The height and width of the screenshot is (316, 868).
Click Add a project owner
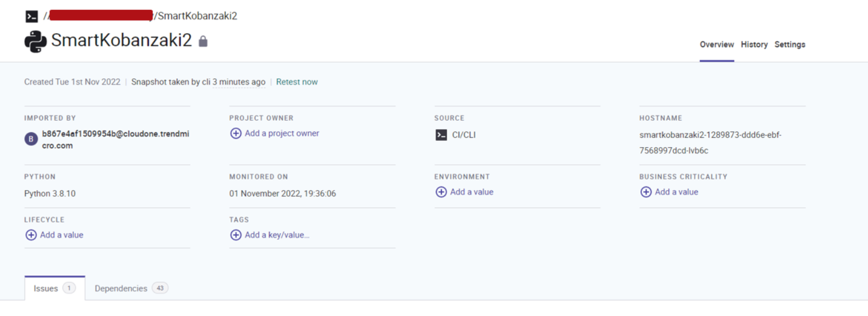coord(282,133)
